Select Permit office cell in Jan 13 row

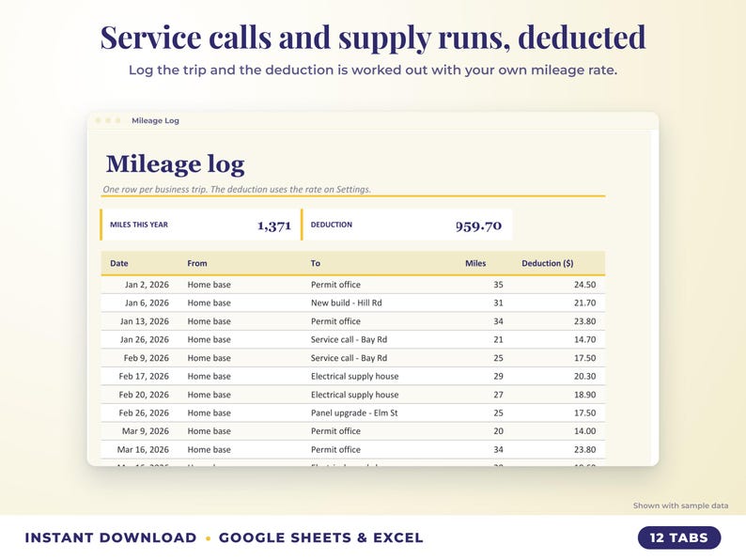[x=335, y=321]
